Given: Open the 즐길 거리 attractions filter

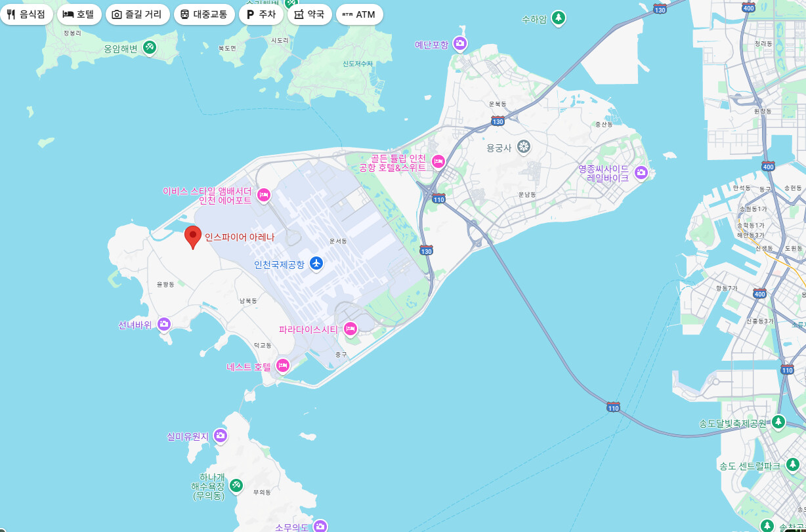Looking at the screenshot, I should [138, 14].
